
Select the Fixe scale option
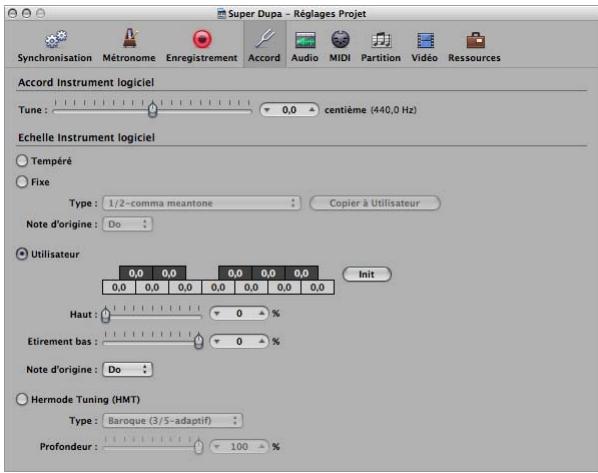click(x=22, y=182)
